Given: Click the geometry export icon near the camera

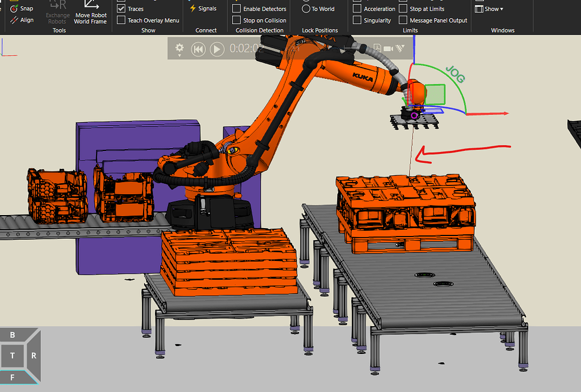Looking at the screenshot, I should click(x=401, y=48).
